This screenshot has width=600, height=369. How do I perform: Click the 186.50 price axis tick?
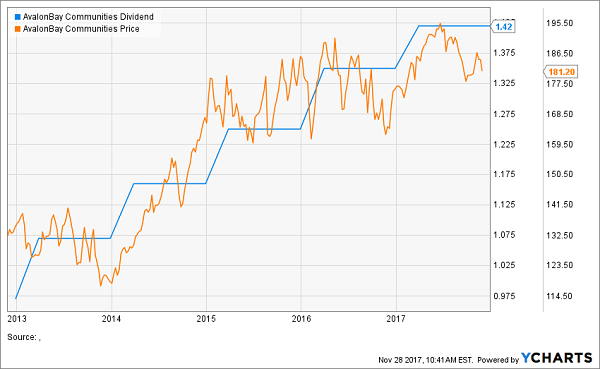pos(559,53)
